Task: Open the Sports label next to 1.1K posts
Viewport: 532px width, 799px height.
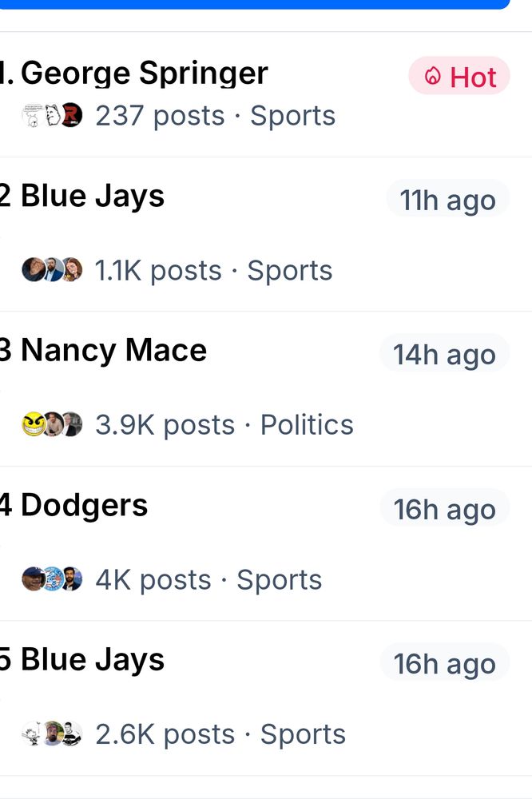Action: click(x=289, y=269)
